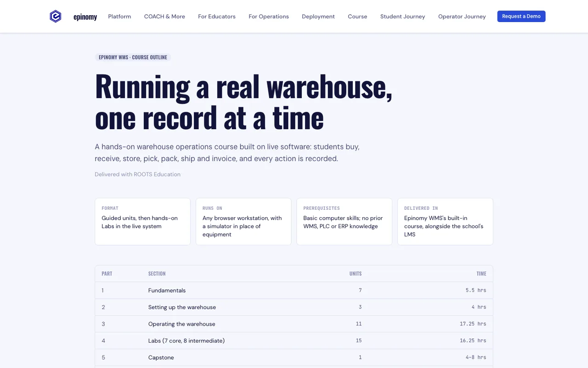Screen dimensions: 588x368
Task: Select the Course nav link
Action: (357, 17)
